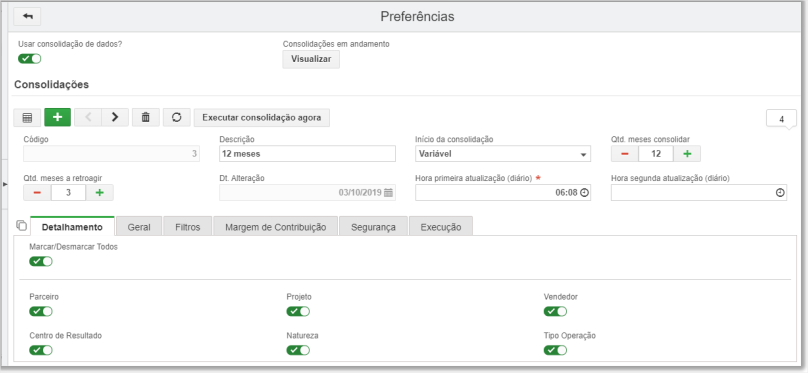Click the Visualizar button

[311, 59]
